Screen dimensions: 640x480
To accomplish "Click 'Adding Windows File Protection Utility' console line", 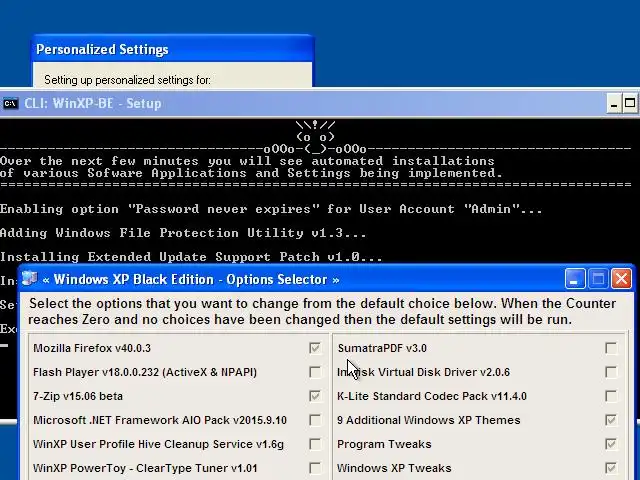I will pos(183,233).
